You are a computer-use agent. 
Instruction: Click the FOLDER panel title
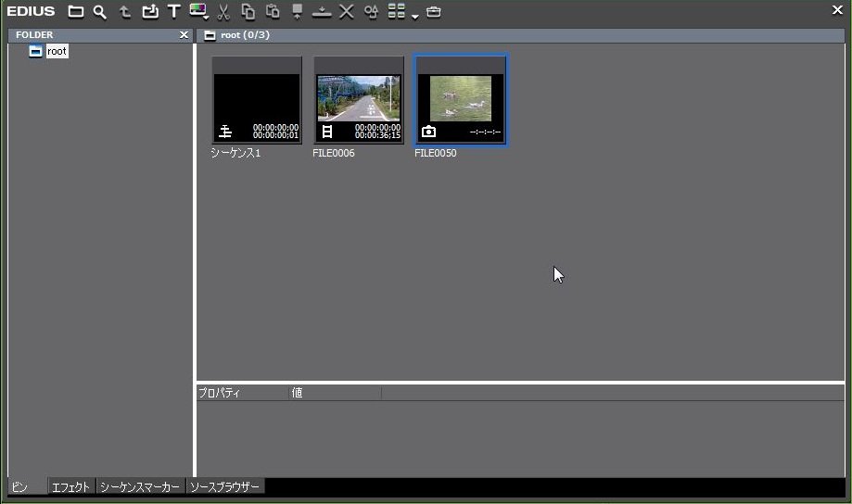pyautogui.click(x=34, y=35)
